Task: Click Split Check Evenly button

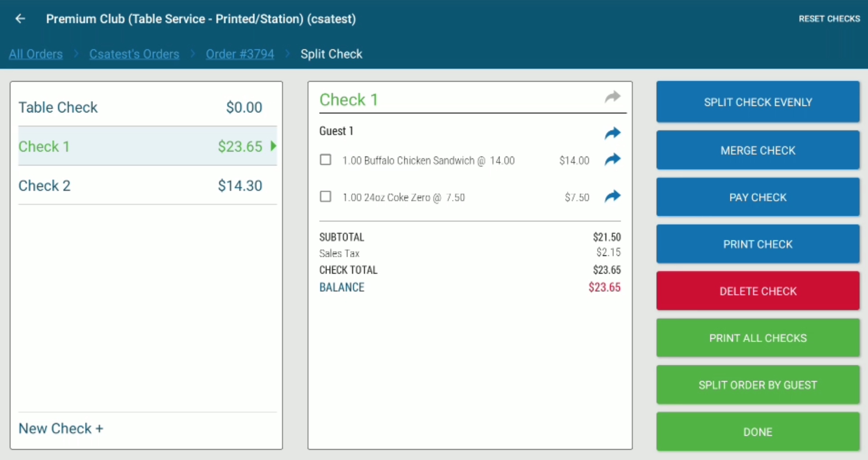Action: (758, 102)
